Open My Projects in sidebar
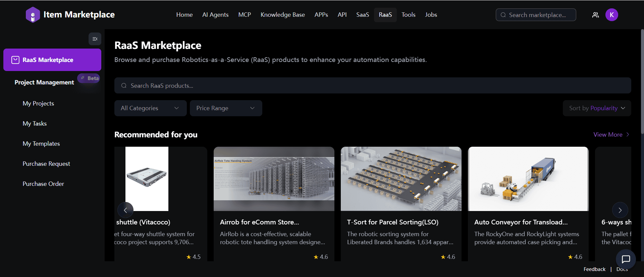This screenshot has height=277, width=644. [x=38, y=103]
